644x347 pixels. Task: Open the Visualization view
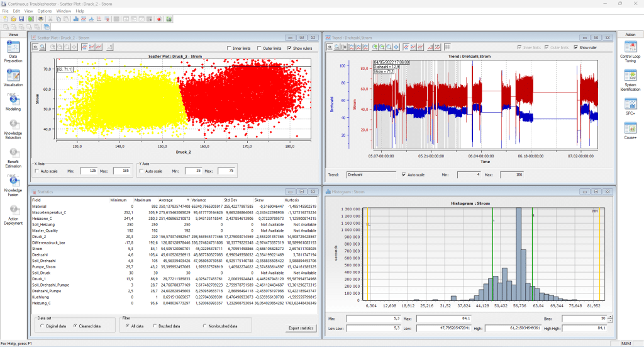pos(13,74)
